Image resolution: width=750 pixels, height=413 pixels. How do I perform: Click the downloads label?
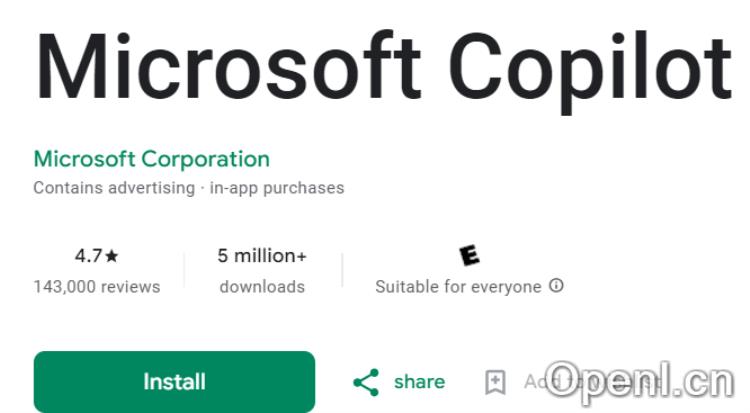coord(262,287)
